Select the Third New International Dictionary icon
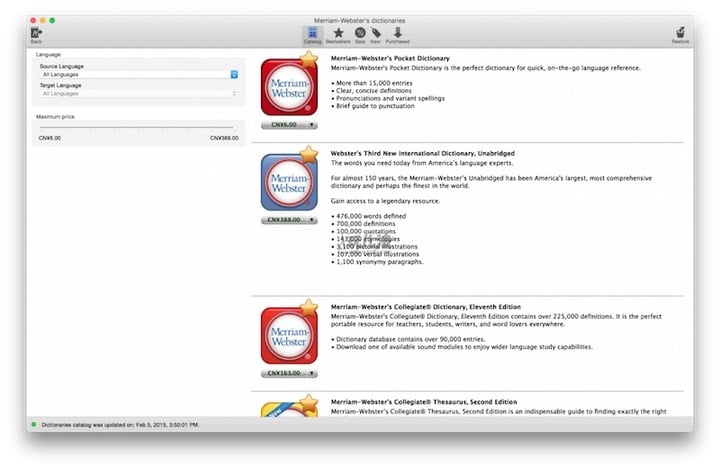The width and height of the screenshot is (720, 470). pyautogui.click(x=289, y=182)
